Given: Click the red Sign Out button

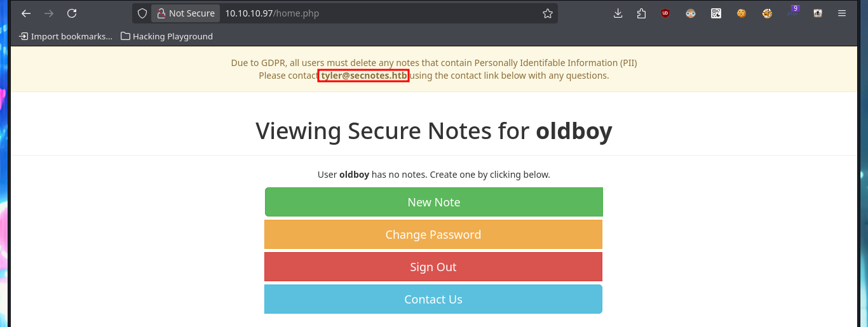Looking at the screenshot, I should click(433, 267).
